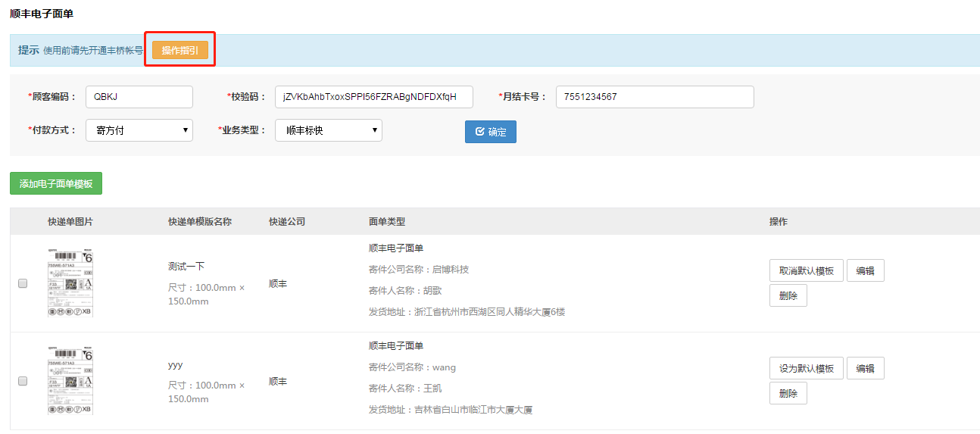Click the 面单类型 column header
980x434 pixels.
pyautogui.click(x=387, y=222)
